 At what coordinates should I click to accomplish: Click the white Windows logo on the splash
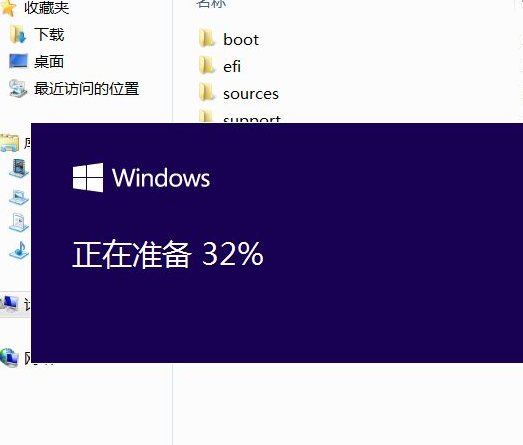(x=88, y=177)
